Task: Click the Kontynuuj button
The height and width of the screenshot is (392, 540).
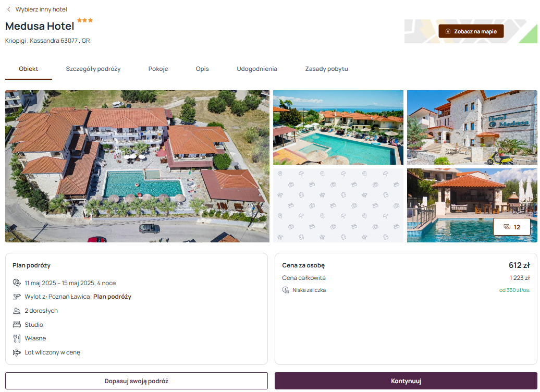Action: click(x=406, y=381)
